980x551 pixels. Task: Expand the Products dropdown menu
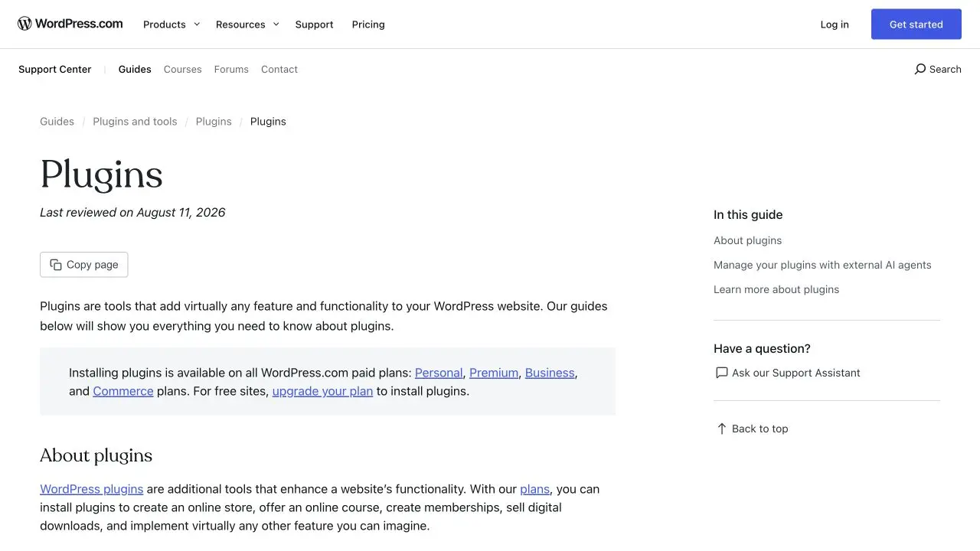point(171,24)
